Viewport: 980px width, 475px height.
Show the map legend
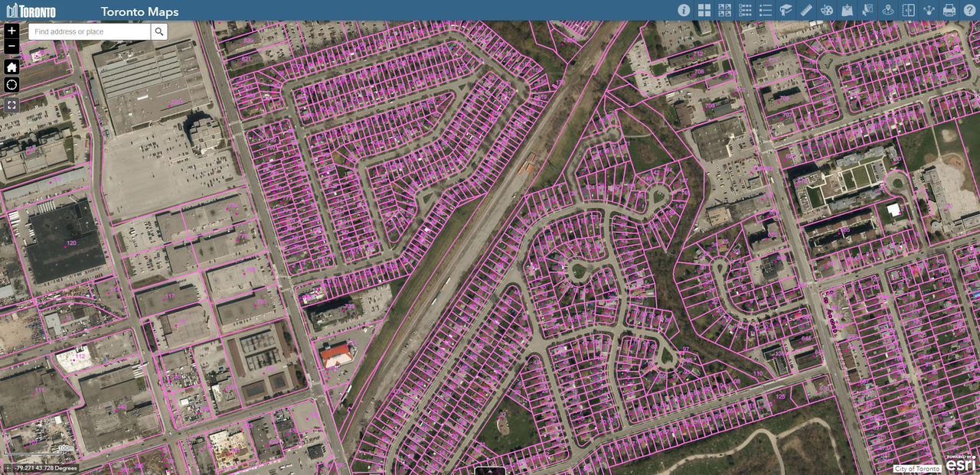765,10
